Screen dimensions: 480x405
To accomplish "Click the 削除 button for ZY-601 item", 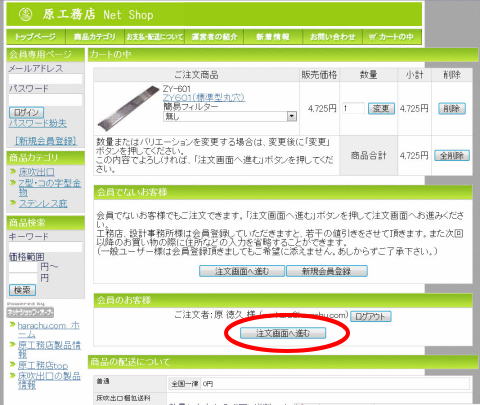I will [452, 108].
